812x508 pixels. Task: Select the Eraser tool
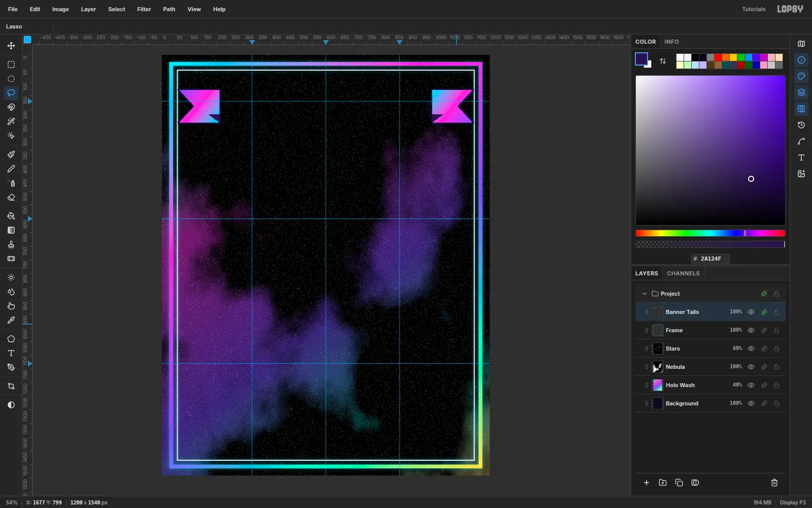(x=11, y=197)
